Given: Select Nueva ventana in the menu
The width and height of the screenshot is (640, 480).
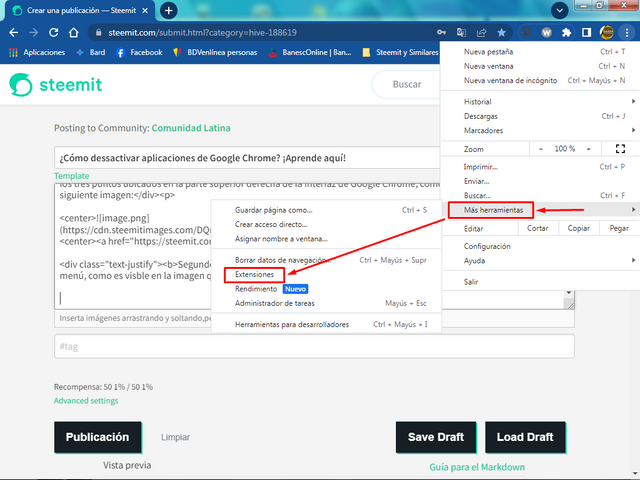Looking at the screenshot, I should (x=540, y=66).
